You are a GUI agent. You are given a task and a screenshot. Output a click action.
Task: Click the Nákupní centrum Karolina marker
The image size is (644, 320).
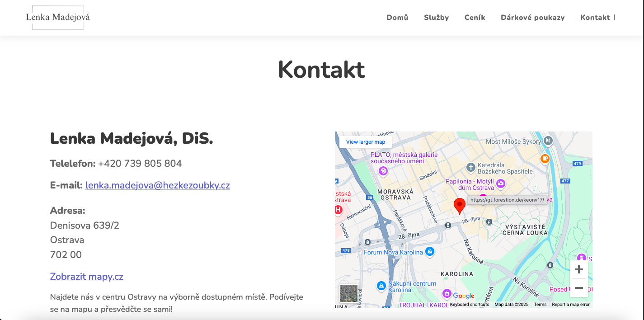[x=381, y=285]
